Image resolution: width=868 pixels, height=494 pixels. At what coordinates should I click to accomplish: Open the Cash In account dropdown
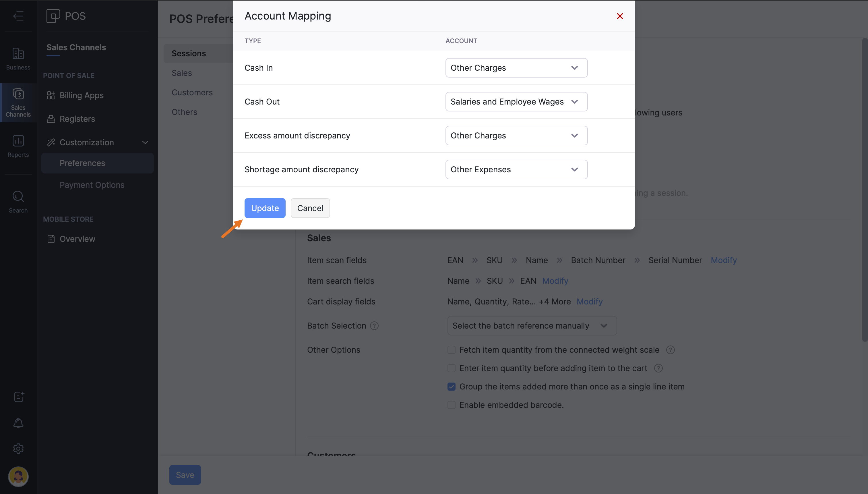(516, 68)
